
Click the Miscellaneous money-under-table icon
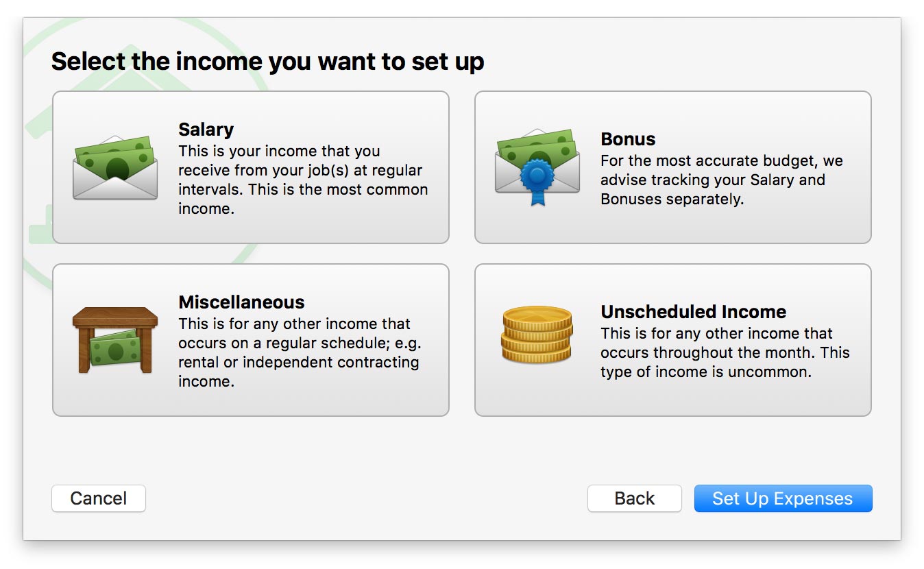115,341
